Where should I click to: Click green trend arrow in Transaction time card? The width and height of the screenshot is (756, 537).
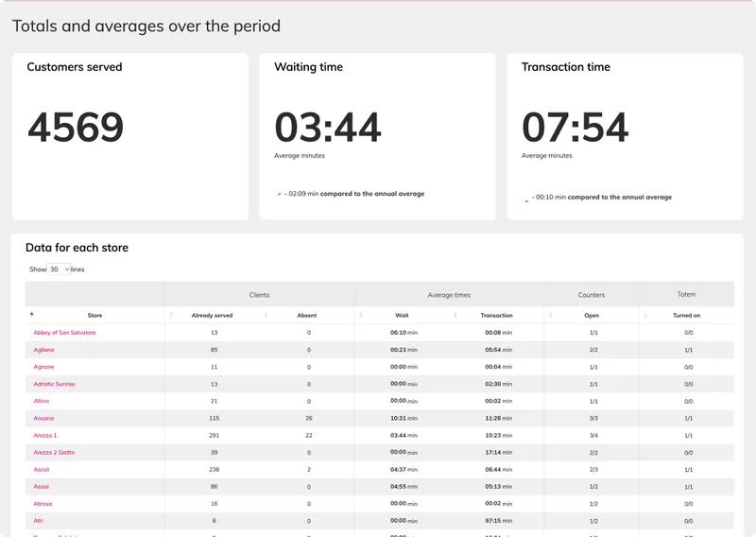[x=526, y=201]
